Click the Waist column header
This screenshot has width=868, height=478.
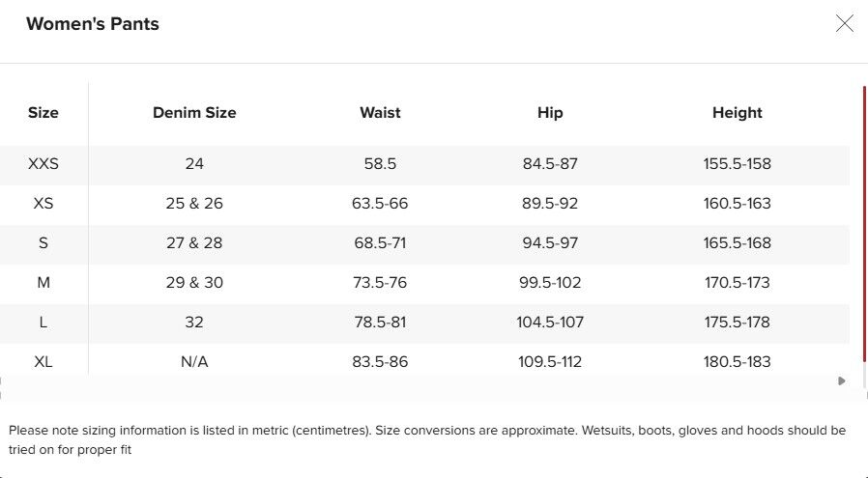[380, 112]
